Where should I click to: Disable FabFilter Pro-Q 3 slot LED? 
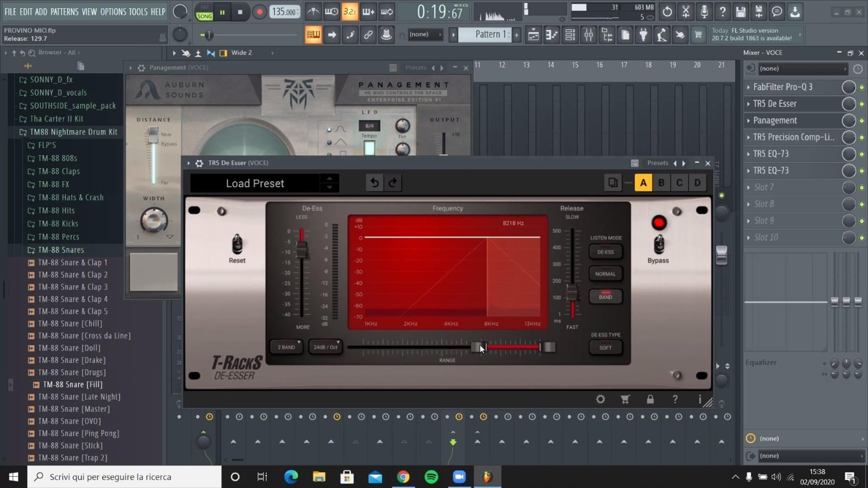pyautogui.click(x=862, y=87)
